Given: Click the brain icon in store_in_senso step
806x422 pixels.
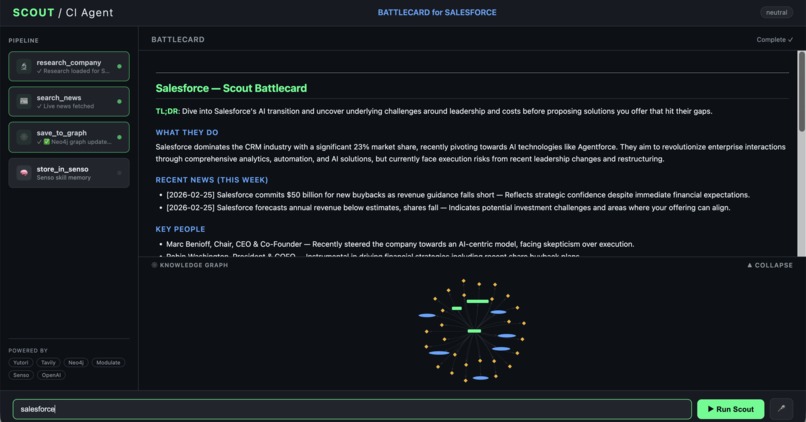Looking at the screenshot, I should tap(24, 173).
